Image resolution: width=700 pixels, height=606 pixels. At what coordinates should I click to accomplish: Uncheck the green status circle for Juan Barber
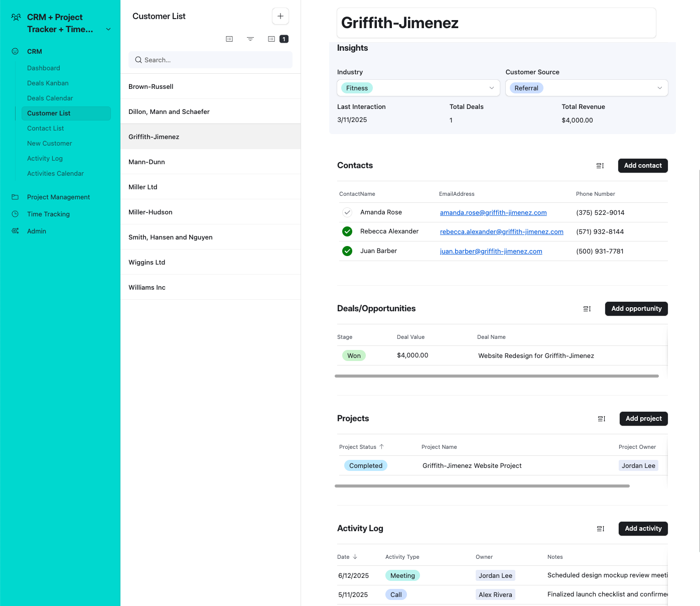click(347, 251)
